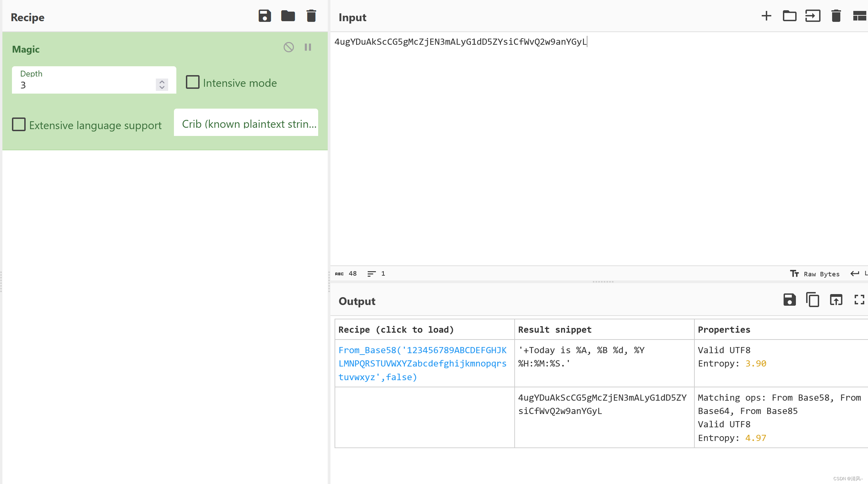Clear the recipe with trash icon
Viewport: 868px width, 484px height.
pyautogui.click(x=311, y=16)
